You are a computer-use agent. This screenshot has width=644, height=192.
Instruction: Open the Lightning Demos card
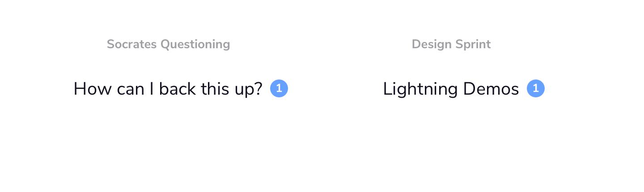pos(451,89)
